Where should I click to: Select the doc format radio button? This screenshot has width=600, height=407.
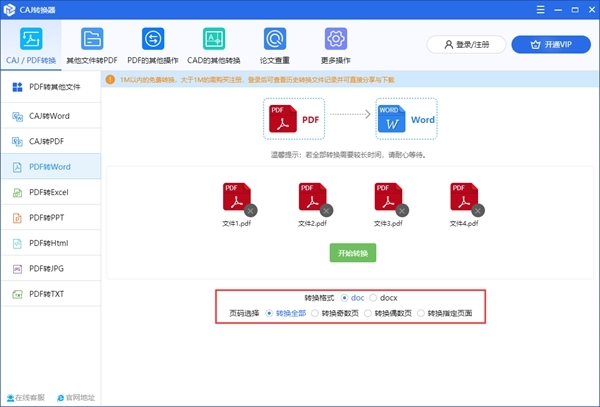(345, 298)
